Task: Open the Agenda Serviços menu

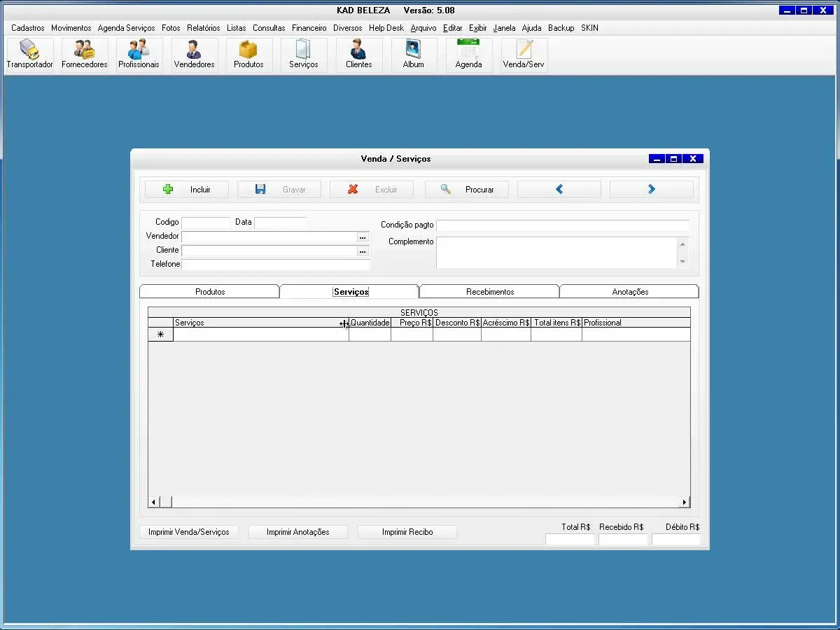Action: [x=126, y=28]
